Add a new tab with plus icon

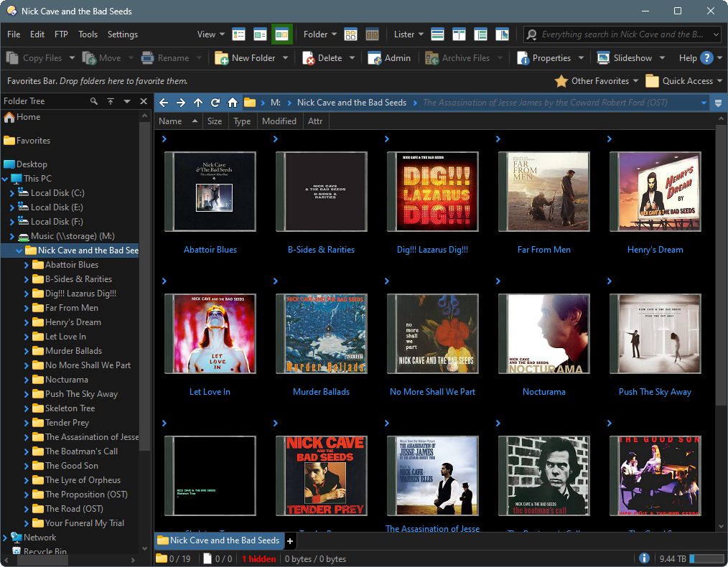pos(290,540)
